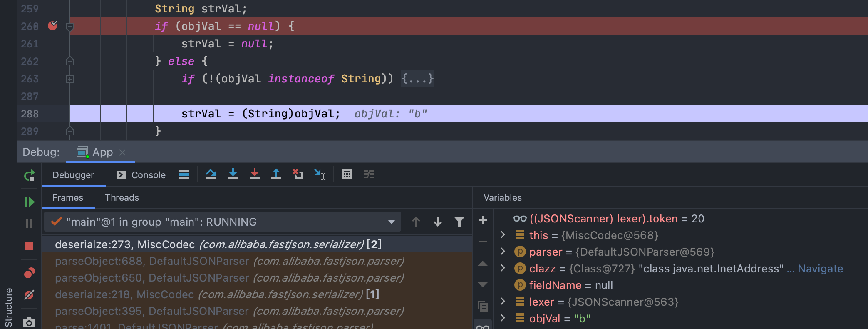The width and height of the screenshot is (868, 329).
Task: Expand the folded block at line 263
Action: [x=70, y=79]
